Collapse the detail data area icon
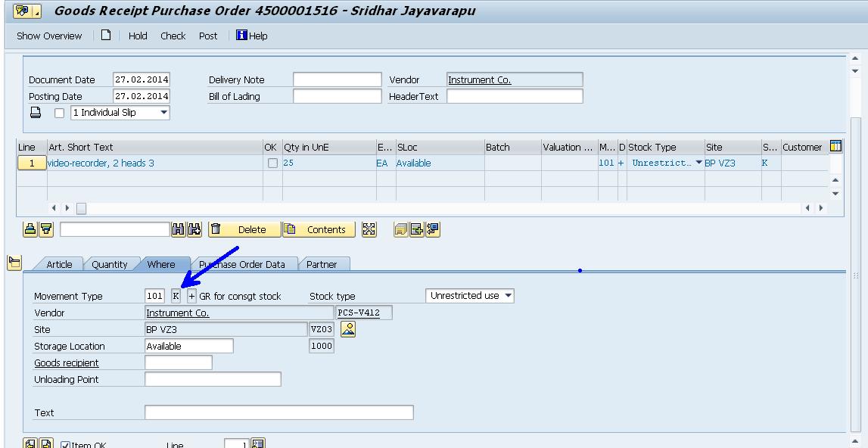Image resolution: width=868 pixels, height=448 pixels. (x=14, y=263)
